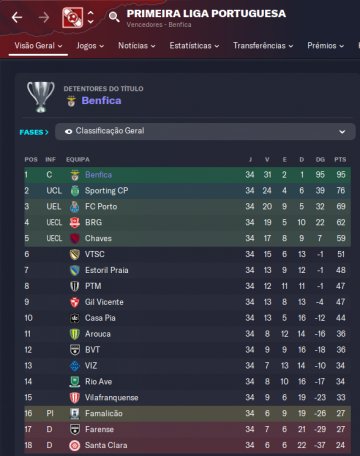
Task: Open the Transferências menu
Action: [x=263, y=46]
